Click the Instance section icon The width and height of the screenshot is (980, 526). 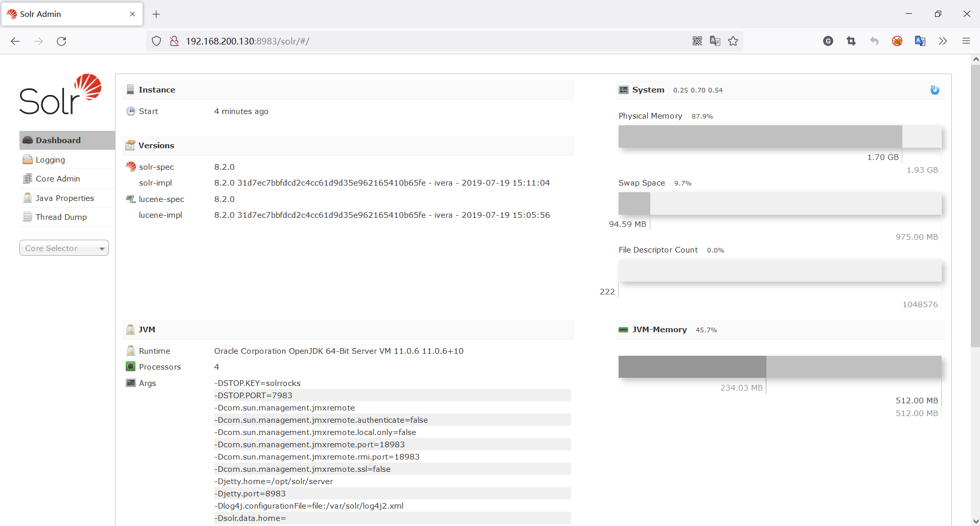[x=130, y=89]
